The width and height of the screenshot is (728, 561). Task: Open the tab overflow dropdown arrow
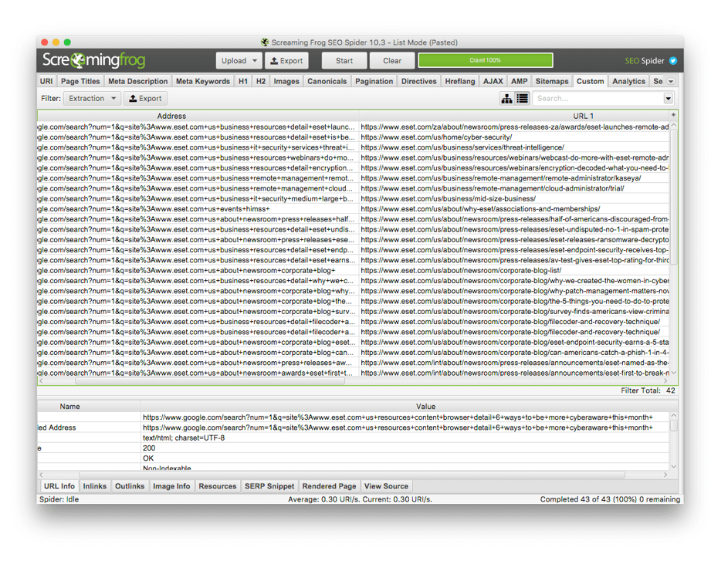[670, 81]
